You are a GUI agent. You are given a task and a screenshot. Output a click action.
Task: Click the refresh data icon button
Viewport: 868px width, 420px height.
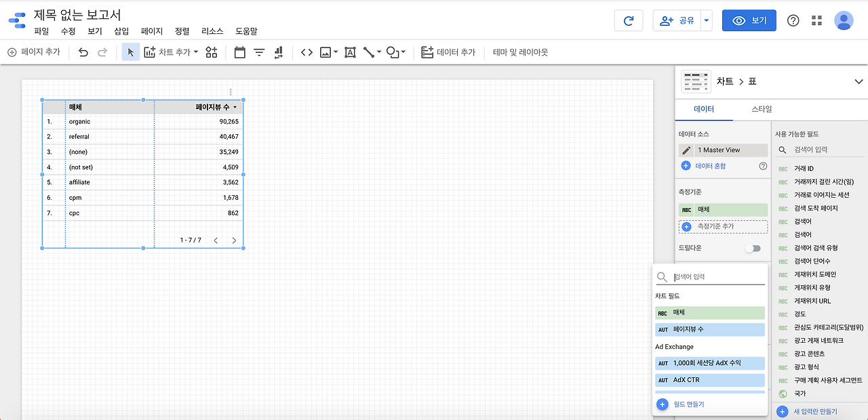[x=629, y=20]
